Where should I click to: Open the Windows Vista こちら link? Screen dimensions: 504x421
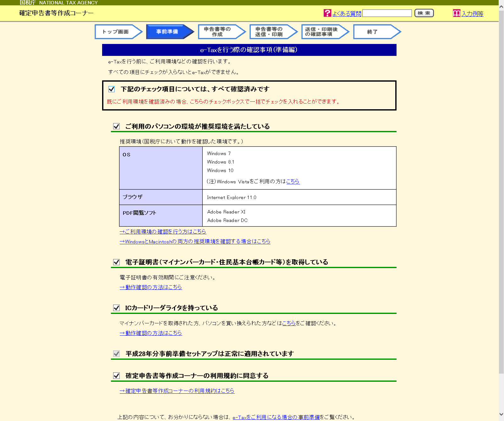tap(293, 181)
